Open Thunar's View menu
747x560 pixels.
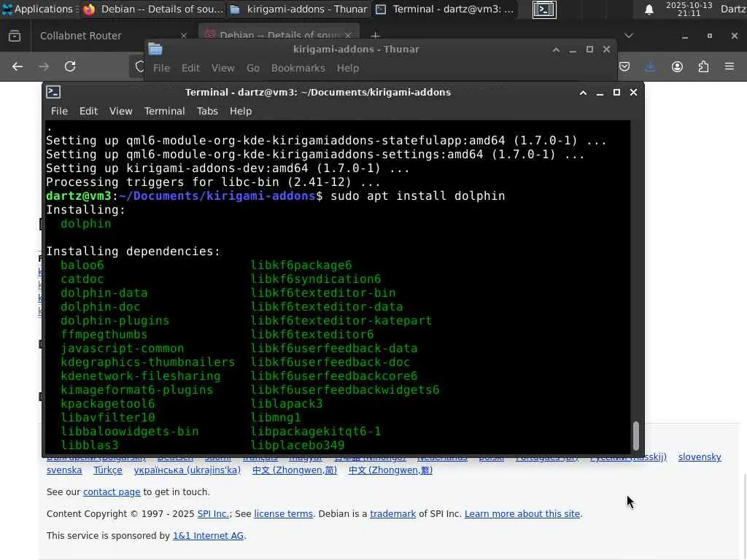pyautogui.click(x=223, y=68)
